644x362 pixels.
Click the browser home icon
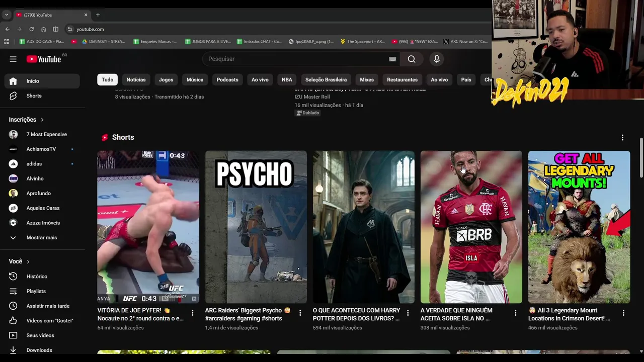43,29
